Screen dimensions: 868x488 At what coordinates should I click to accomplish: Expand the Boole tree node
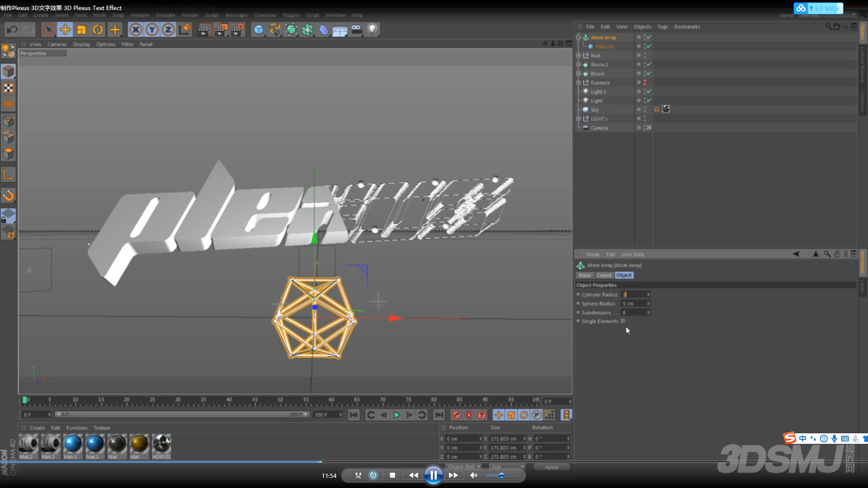[x=579, y=73]
